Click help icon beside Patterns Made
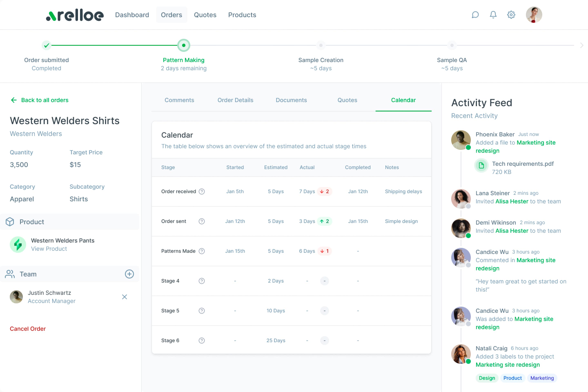 pos(202,251)
